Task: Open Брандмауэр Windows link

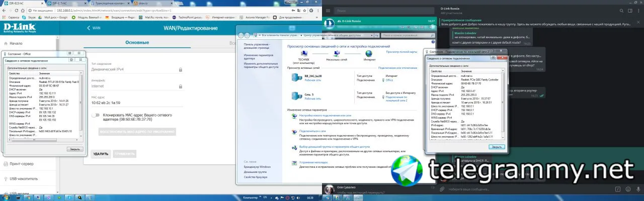Action: (x=257, y=166)
